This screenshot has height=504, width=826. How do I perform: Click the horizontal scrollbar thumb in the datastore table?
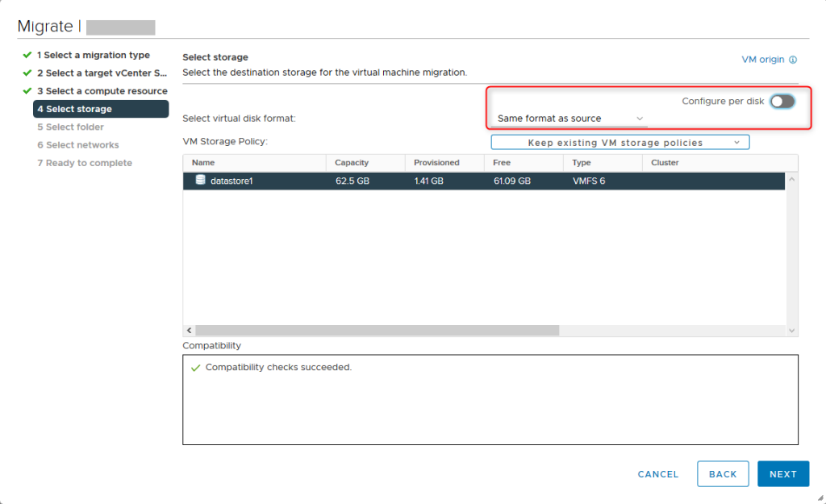click(378, 330)
